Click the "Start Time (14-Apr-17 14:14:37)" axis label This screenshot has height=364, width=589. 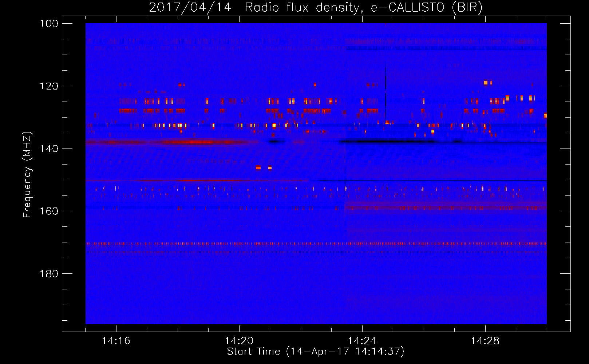click(316, 352)
